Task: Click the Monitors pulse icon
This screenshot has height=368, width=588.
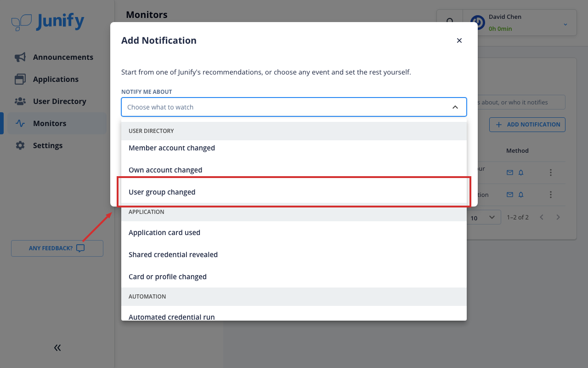Action: 20,123
